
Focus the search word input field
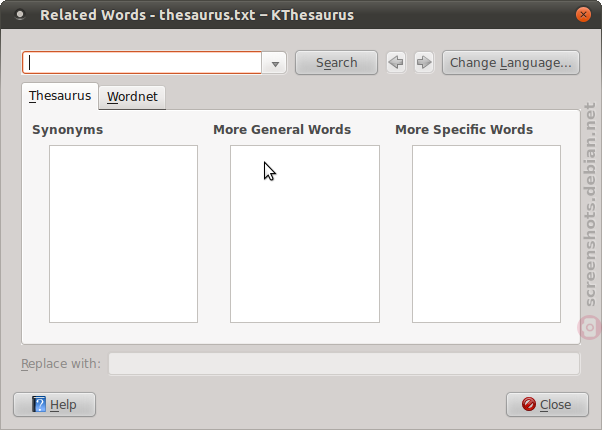click(x=142, y=63)
